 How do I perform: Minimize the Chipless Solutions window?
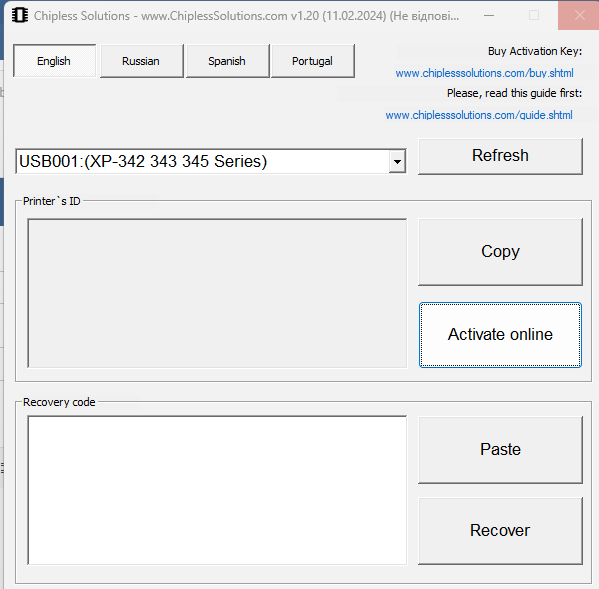(489, 16)
